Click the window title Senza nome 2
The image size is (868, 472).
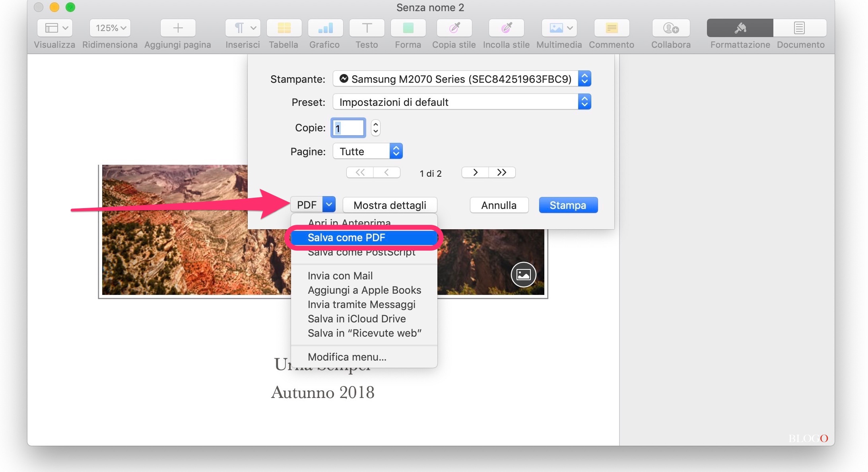click(430, 8)
